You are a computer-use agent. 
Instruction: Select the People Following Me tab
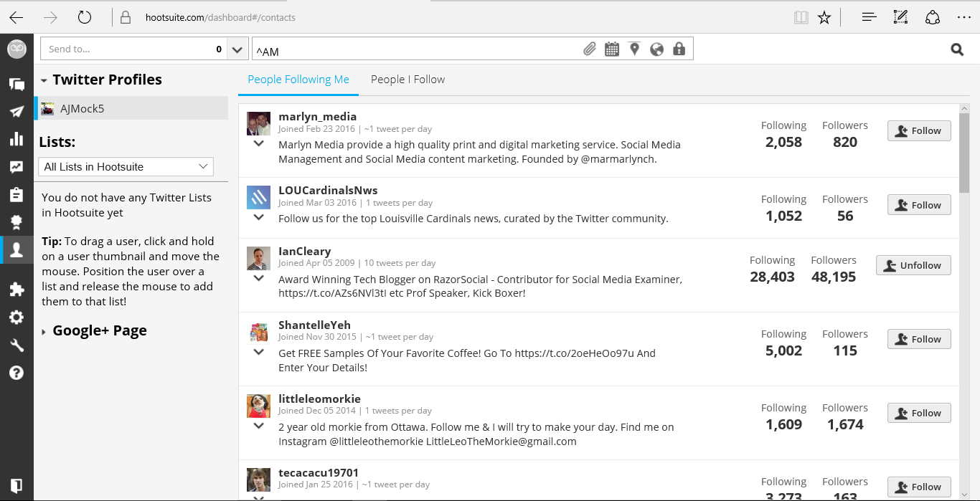pos(298,80)
